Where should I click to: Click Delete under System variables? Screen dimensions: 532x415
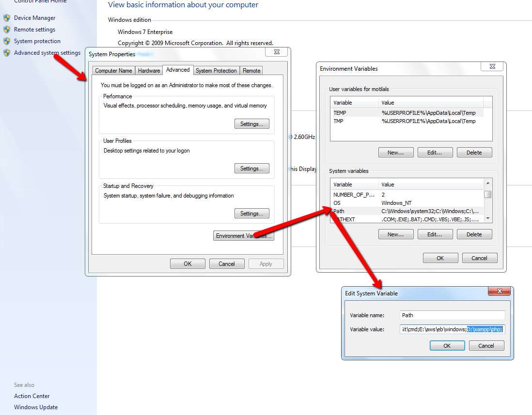(474, 234)
